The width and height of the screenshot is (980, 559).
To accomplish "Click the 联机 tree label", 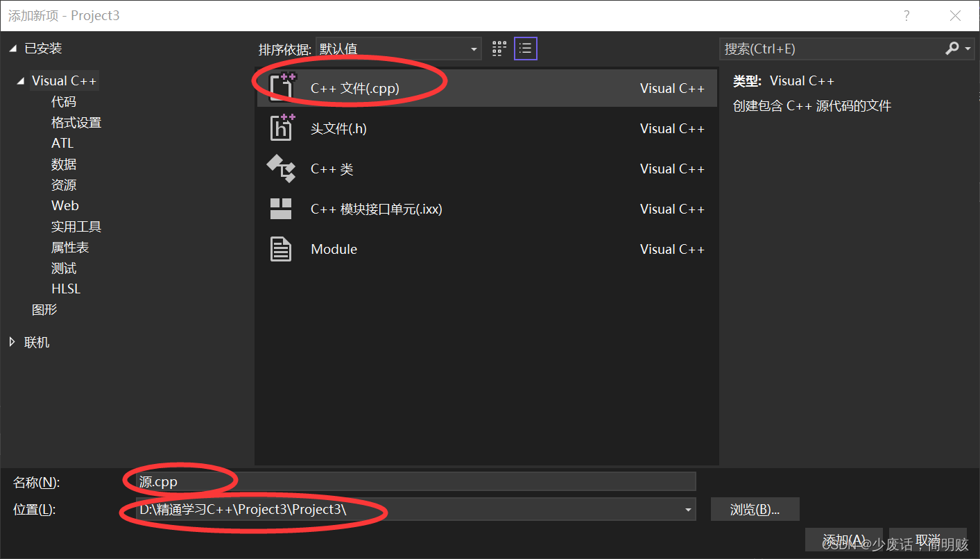I will click(37, 343).
